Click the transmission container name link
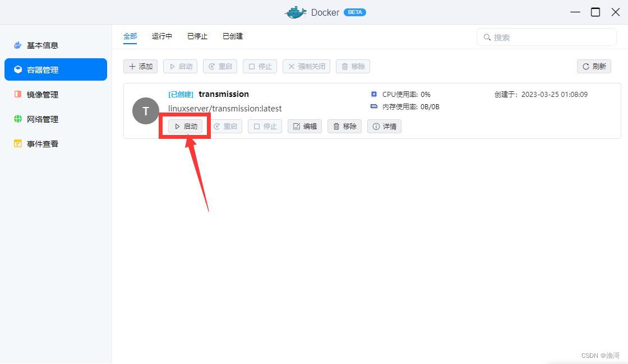The width and height of the screenshot is (628, 364). 224,94
